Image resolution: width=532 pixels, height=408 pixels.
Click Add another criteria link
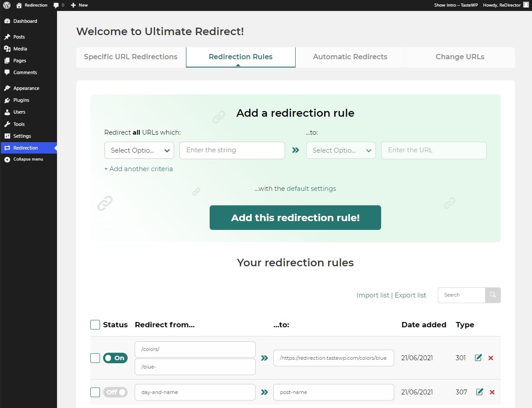pos(139,169)
